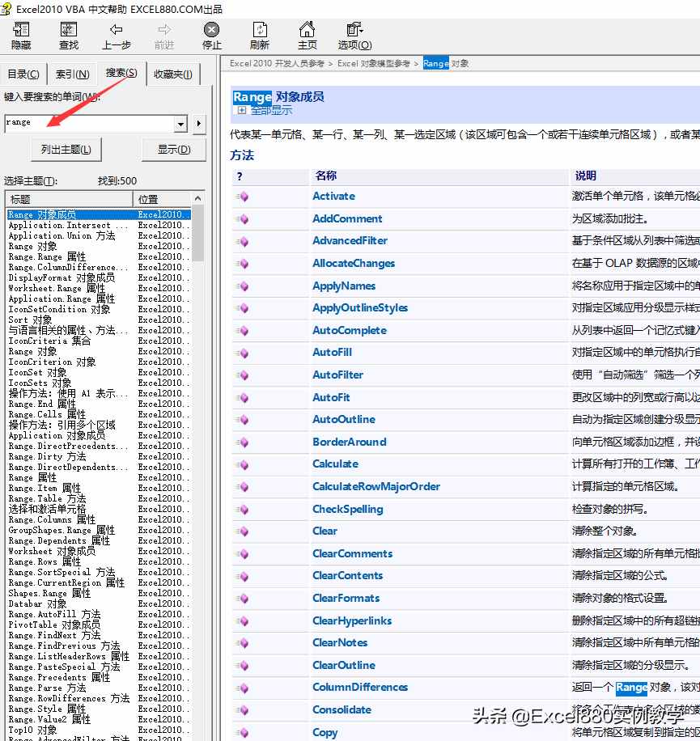Screen dimensions: 700x741
Task: Open the BorderAround method link
Action: [350, 442]
